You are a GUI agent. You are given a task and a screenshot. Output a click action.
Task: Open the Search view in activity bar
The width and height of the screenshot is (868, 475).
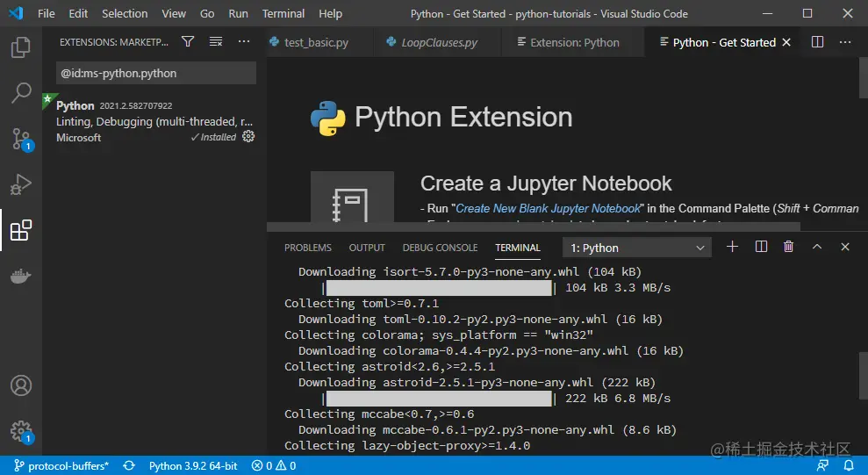point(21,92)
